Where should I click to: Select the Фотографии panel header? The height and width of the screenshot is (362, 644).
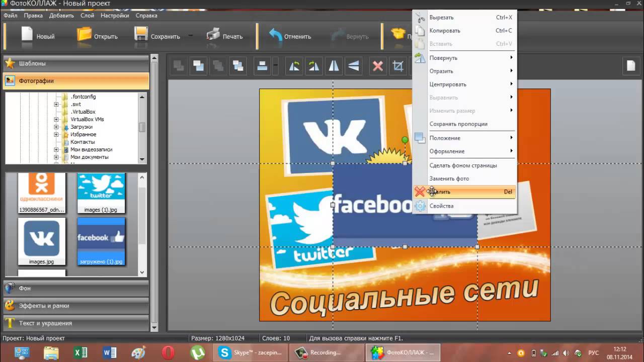76,81
